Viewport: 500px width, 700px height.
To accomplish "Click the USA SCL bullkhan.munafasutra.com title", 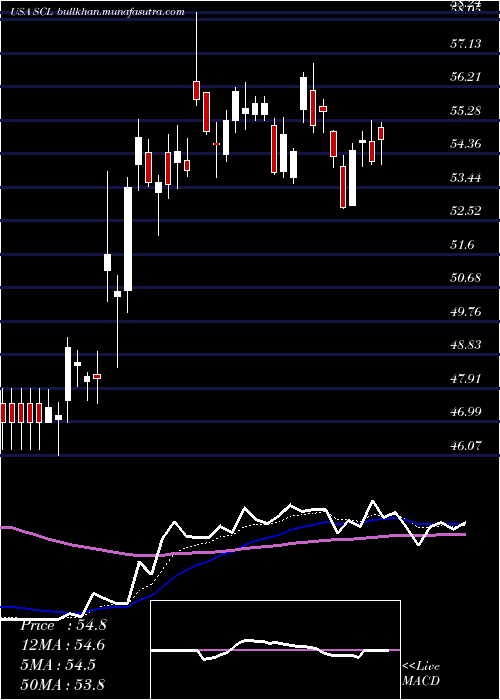I will point(99,12).
